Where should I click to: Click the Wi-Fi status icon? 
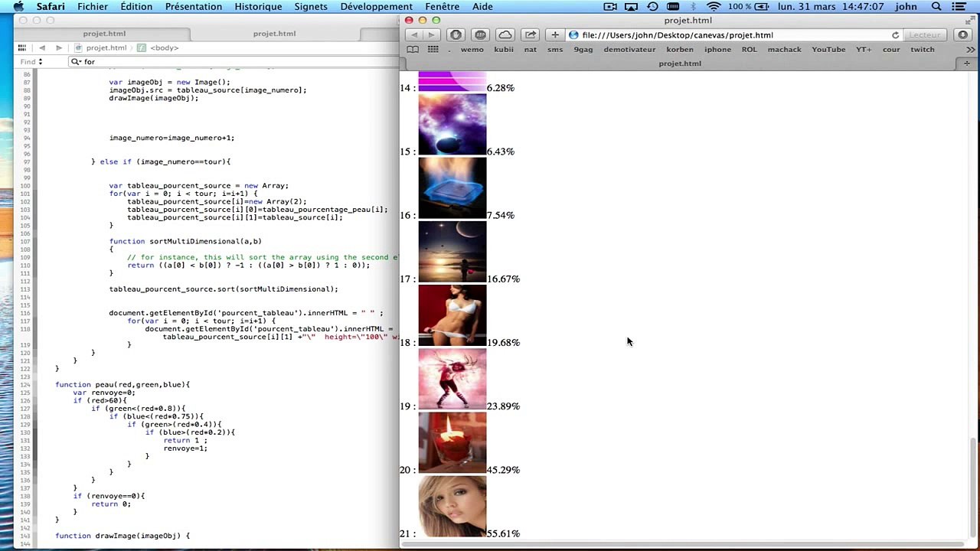[x=714, y=7]
